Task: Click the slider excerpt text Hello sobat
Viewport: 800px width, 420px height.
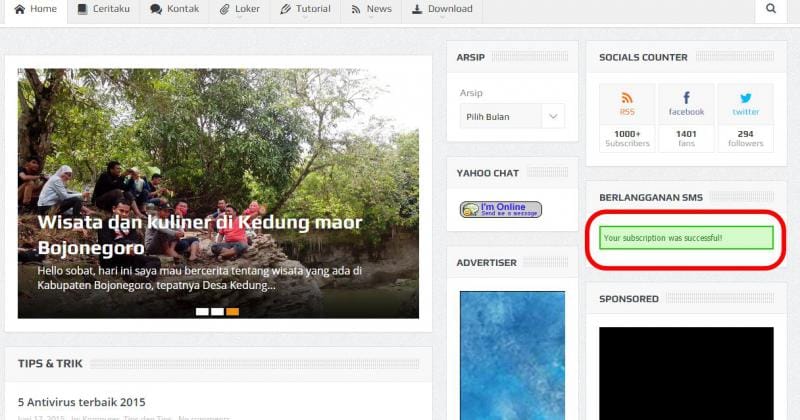Action: (x=199, y=278)
